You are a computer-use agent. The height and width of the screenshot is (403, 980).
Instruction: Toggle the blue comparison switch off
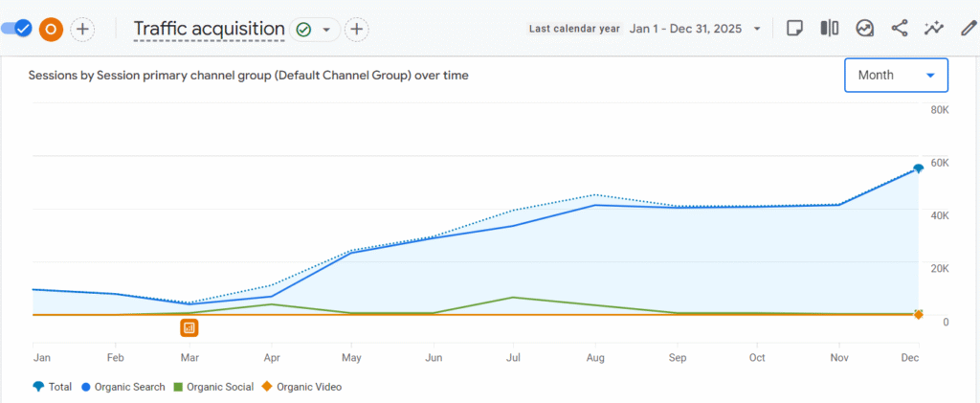point(18,29)
